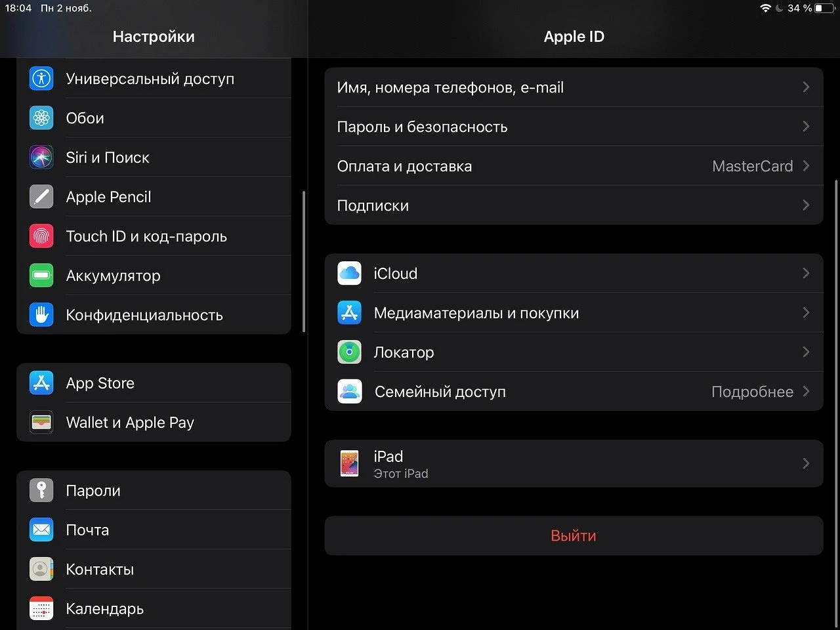Screen dimensions: 840x630
Task: Tap the green Аккумулятор battery icon
Action: (41, 276)
